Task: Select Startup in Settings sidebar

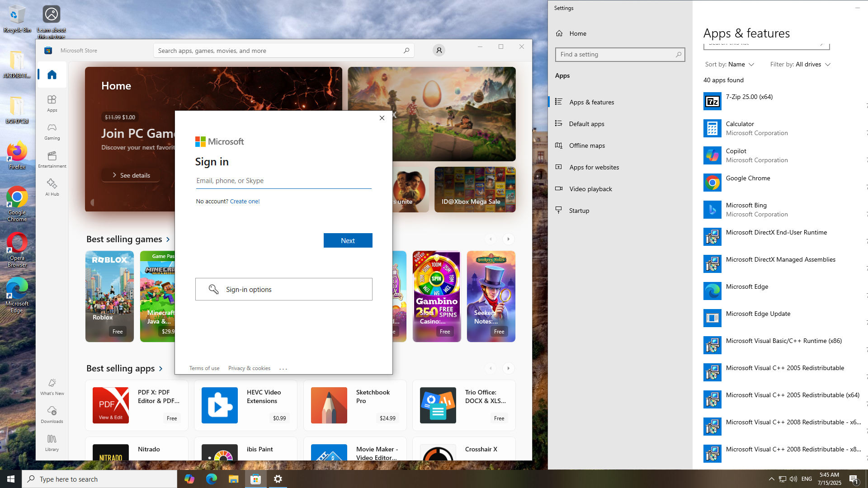Action: point(620,211)
